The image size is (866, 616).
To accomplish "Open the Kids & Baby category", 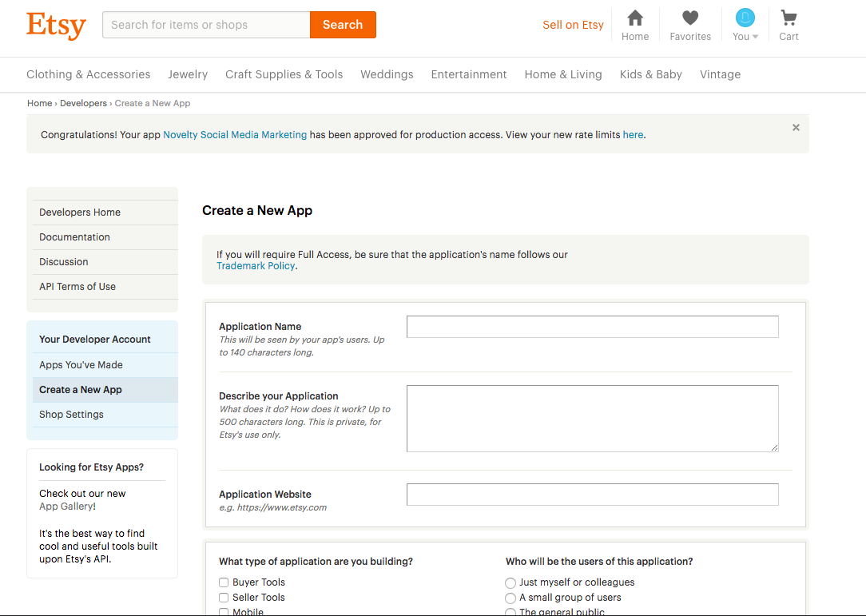I will tap(650, 74).
